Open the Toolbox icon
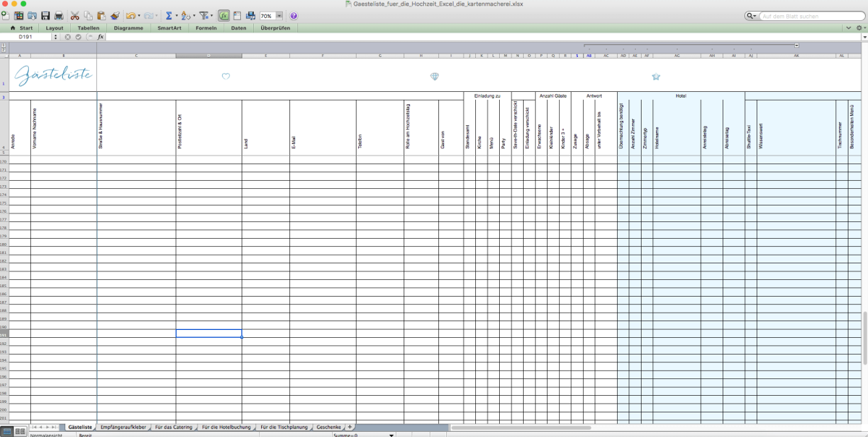 point(237,15)
